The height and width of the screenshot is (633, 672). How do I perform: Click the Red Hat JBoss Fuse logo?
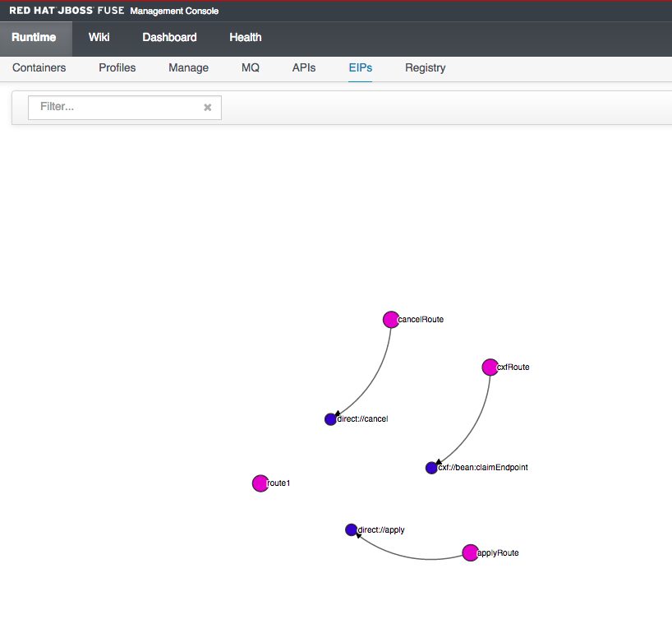(x=67, y=11)
